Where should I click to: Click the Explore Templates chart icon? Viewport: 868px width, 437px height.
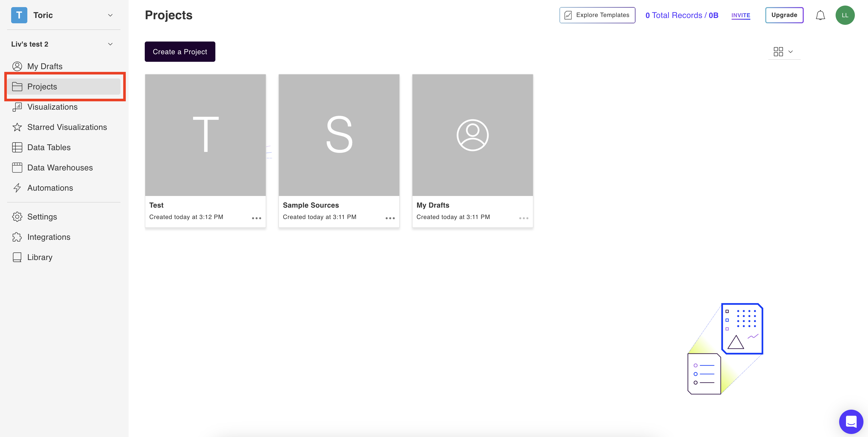point(568,15)
